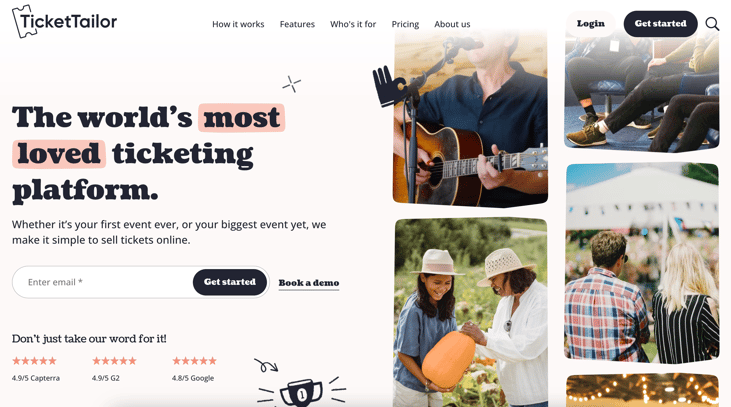
Task: Click the sparkle decoration above headline
Action: 292,84
